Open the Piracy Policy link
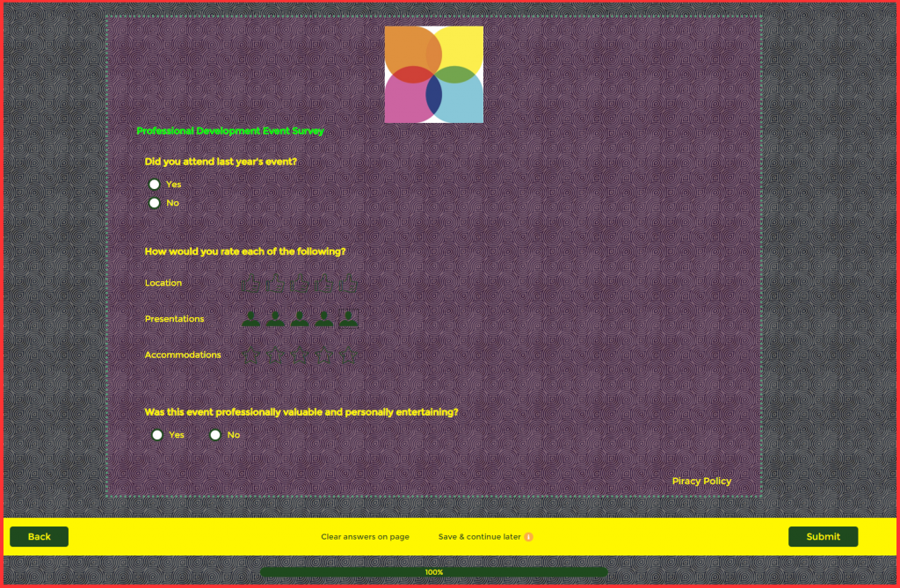 701,481
